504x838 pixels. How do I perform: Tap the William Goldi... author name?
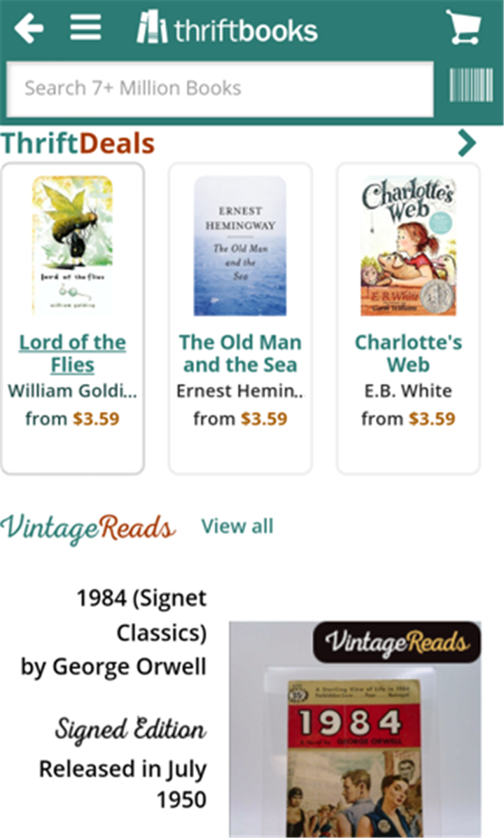(73, 391)
